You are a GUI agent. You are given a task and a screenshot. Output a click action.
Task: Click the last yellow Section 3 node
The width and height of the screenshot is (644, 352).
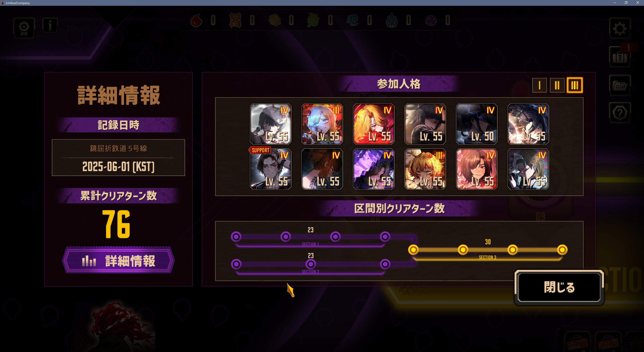click(x=562, y=250)
